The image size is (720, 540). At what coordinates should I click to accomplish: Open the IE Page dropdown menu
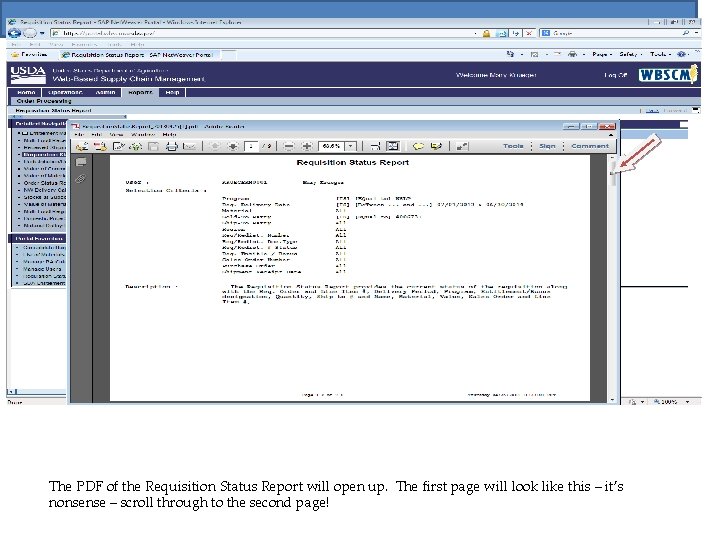pyautogui.click(x=602, y=54)
